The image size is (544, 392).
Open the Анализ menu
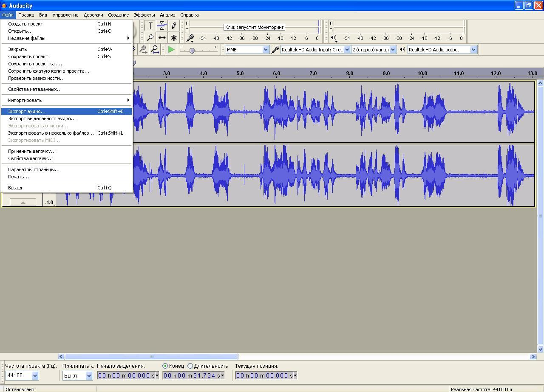[167, 15]
